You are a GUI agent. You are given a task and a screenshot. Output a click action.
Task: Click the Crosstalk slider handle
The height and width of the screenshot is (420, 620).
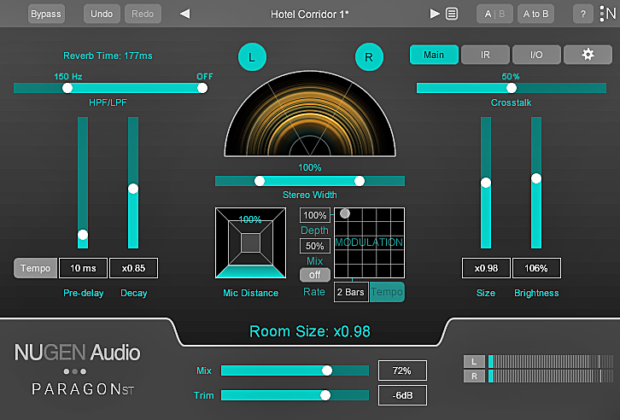point(511,88)
